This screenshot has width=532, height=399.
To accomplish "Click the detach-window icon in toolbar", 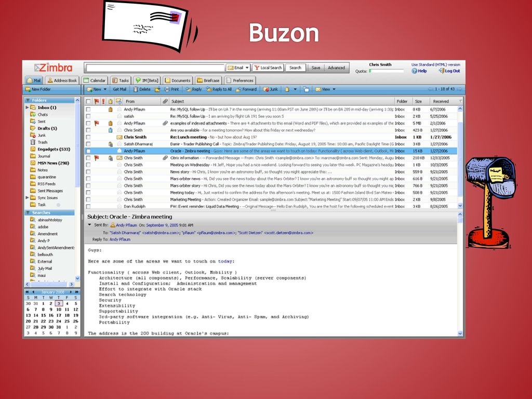I will pyautogui.click(x=306, y=89).
